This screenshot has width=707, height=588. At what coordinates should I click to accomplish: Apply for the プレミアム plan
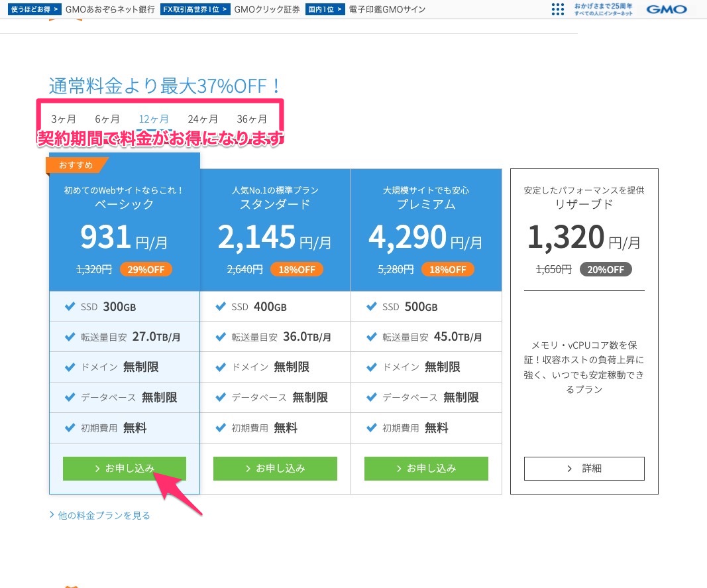(x=426, y=468)
